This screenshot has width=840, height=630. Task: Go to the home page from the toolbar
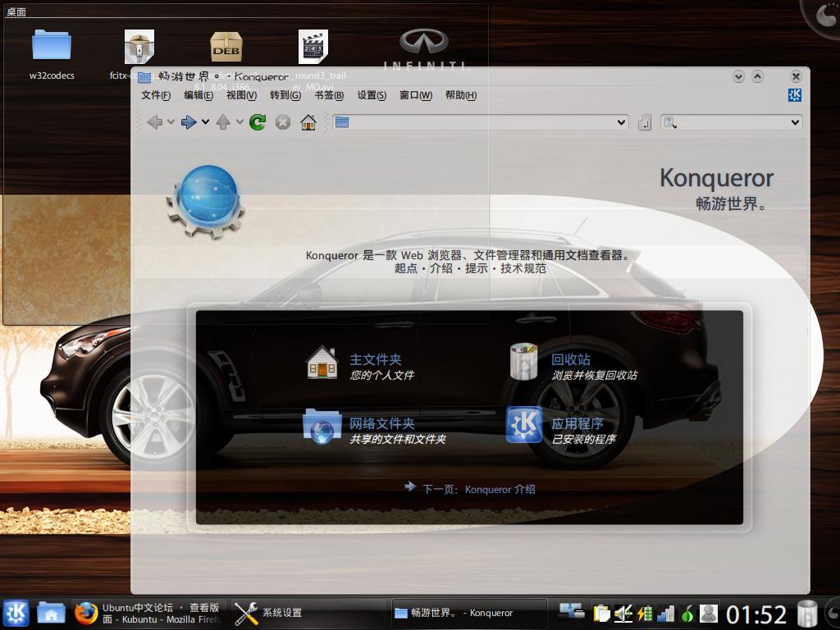click(308, 122)
